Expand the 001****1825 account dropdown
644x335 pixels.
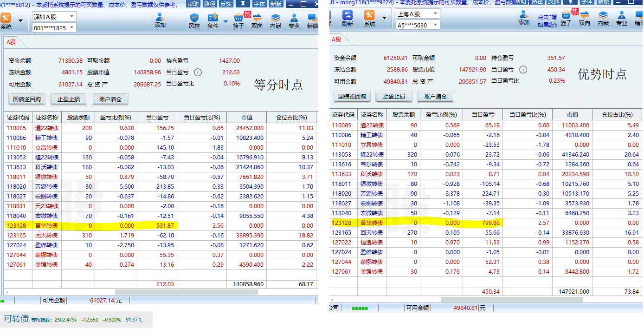point(71,28)
